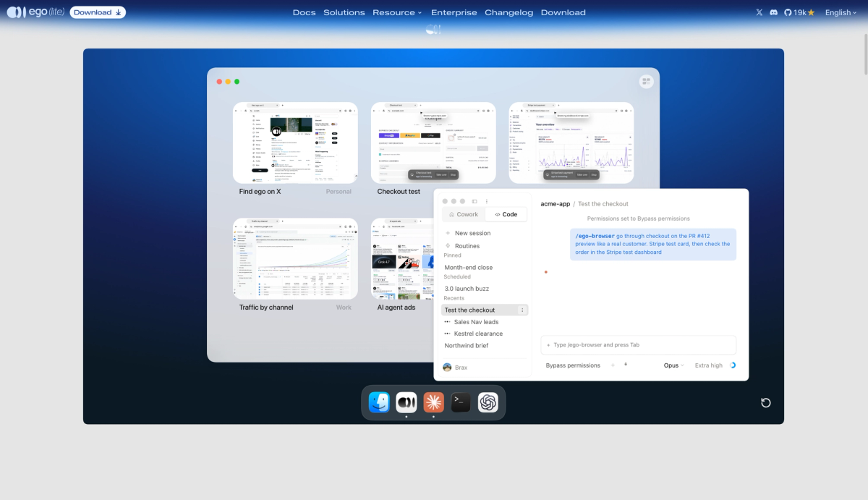Open the X (Twitter) social icon
The image size is (868, 500).
click(x=759, y=12)
